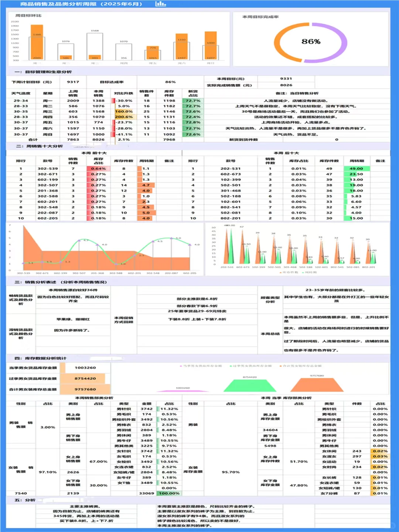Select the 33069 total amount cell
The height and width of the screenshot is (532, 399).
point(146,494)
